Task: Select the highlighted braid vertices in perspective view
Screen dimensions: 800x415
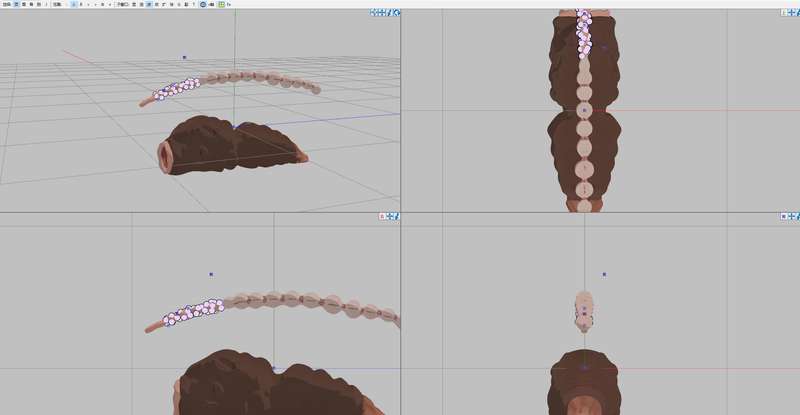Action: (178, 88)
